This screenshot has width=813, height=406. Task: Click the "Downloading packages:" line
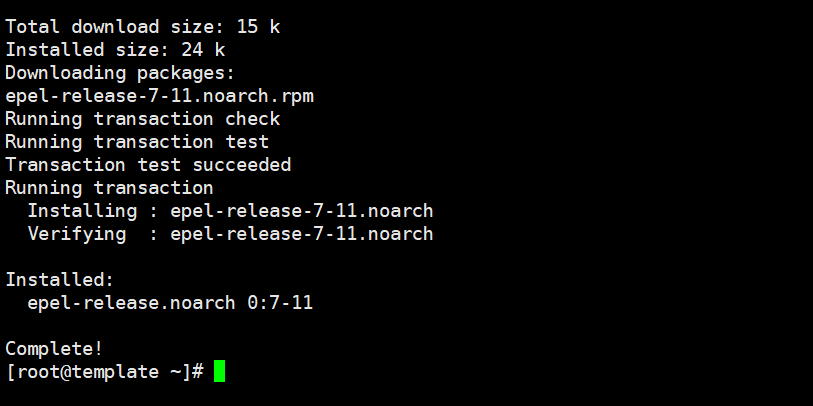click(x=120, y=73)
